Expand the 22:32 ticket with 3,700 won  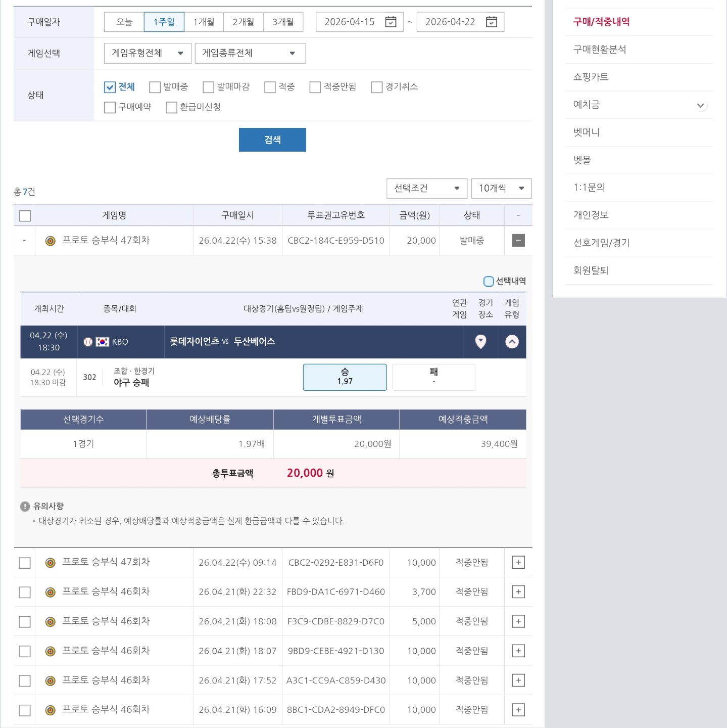[x=518, y=591]
